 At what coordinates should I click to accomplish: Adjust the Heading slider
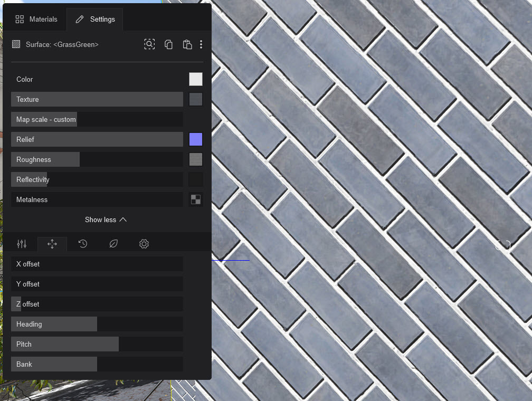[97, 324]
